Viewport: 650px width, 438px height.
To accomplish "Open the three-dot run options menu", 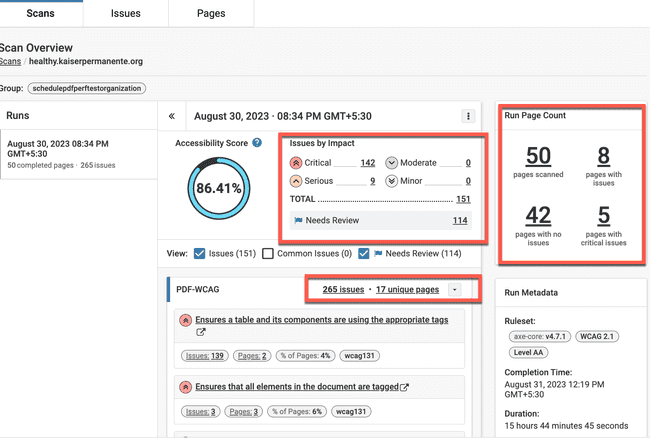I will click(x=468, y=116).
